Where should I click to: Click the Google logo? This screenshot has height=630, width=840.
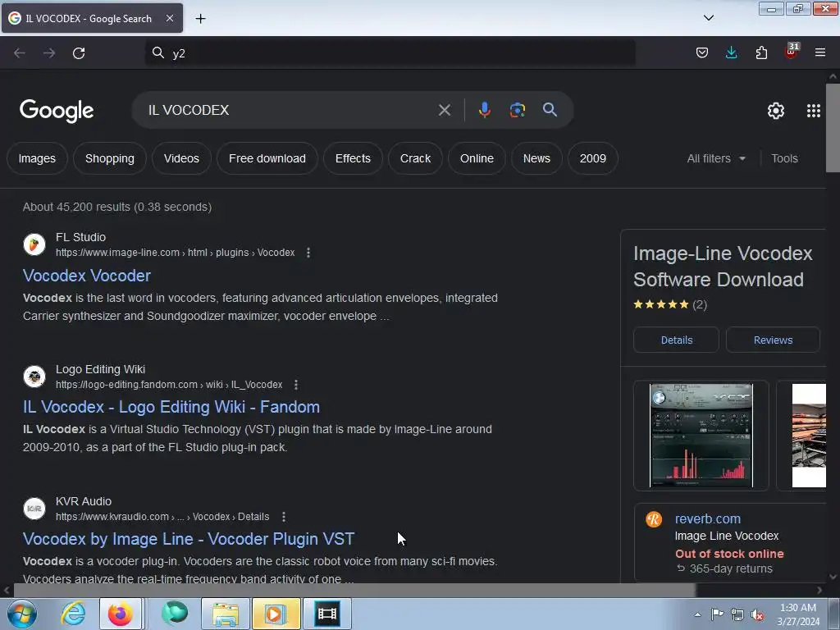[57, 111]
